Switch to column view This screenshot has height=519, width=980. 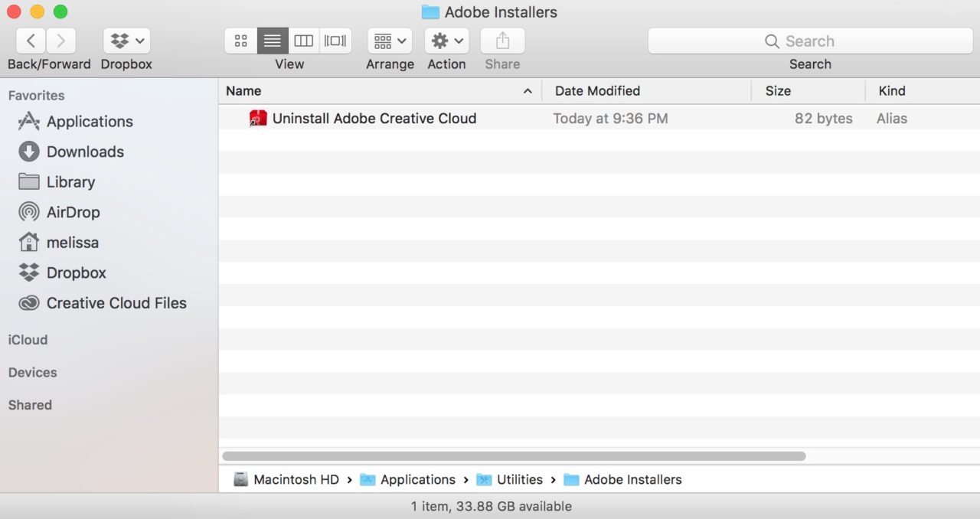304,41
